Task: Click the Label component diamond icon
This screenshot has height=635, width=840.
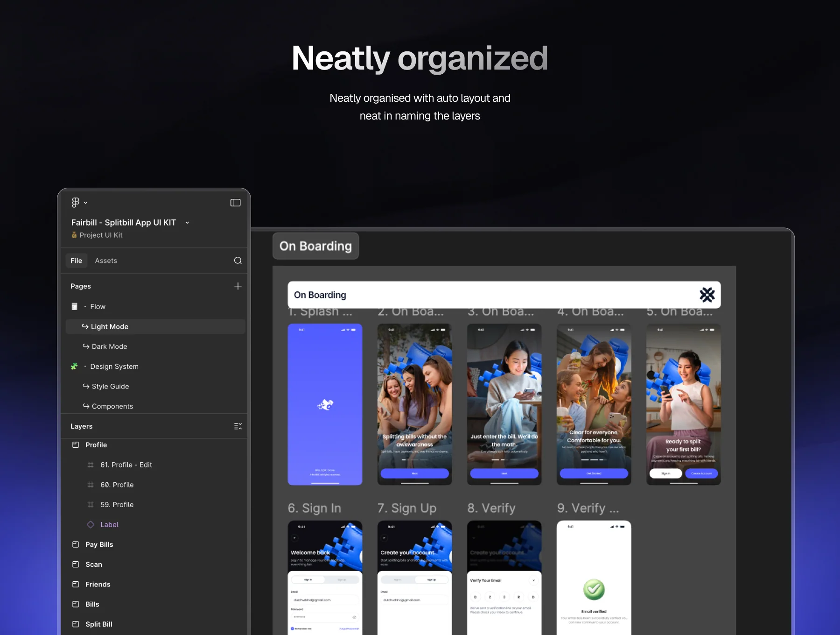Action: click(x=91, y=525)
